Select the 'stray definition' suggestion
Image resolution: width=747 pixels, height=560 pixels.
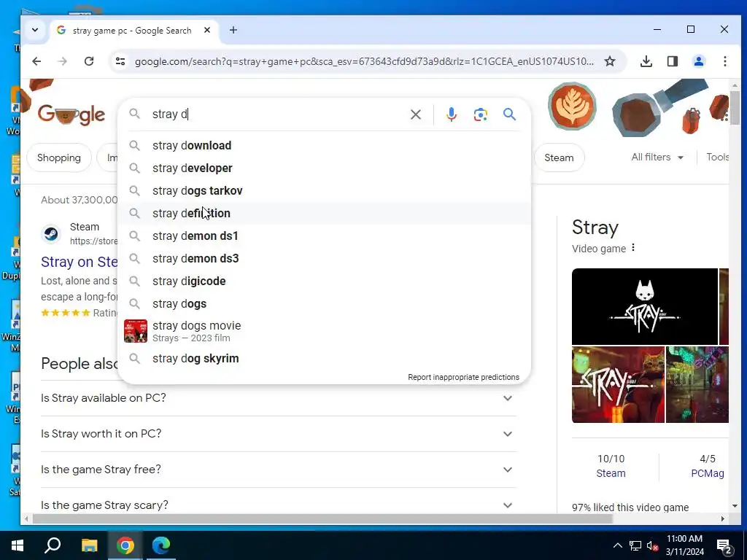324,214
